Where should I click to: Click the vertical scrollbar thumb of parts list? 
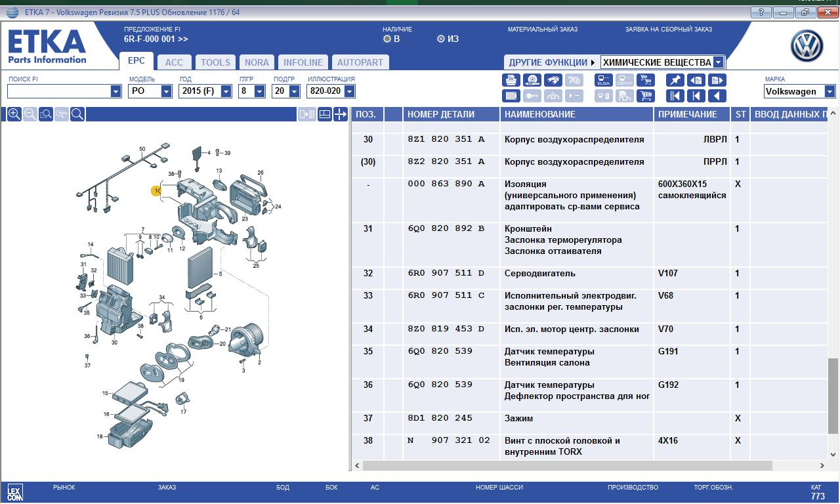click(x=833, y=396)
